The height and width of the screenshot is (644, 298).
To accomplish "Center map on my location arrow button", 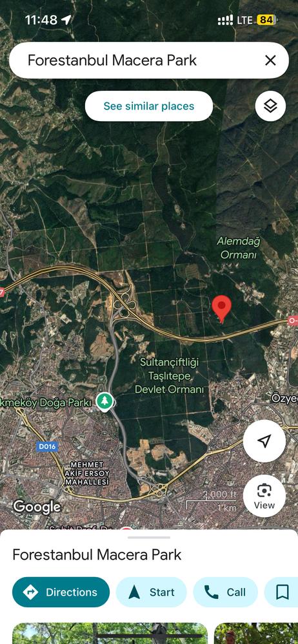I will pos(264,441).
